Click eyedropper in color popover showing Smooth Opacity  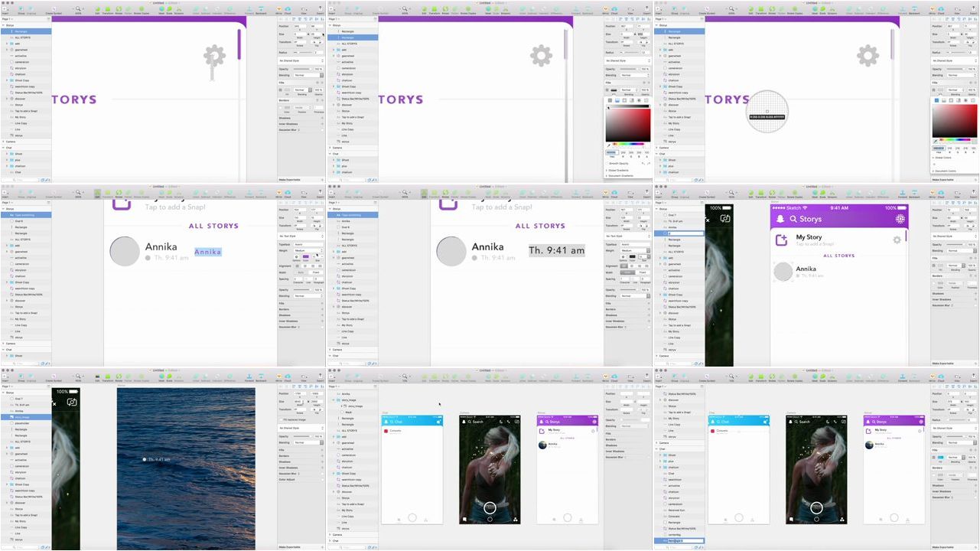coord(609,145)
